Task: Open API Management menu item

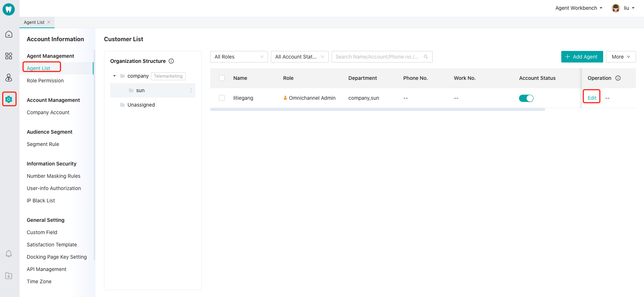Action: [x=47, y=269]
